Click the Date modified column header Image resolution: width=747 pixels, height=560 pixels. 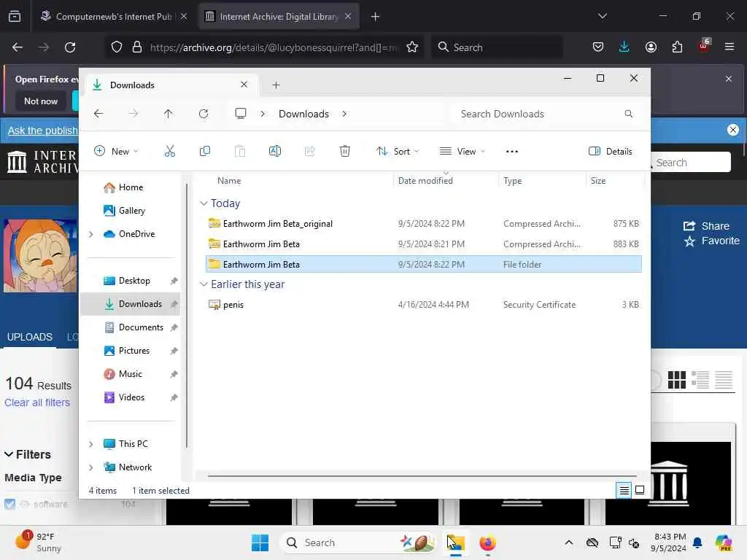point(425,181)
